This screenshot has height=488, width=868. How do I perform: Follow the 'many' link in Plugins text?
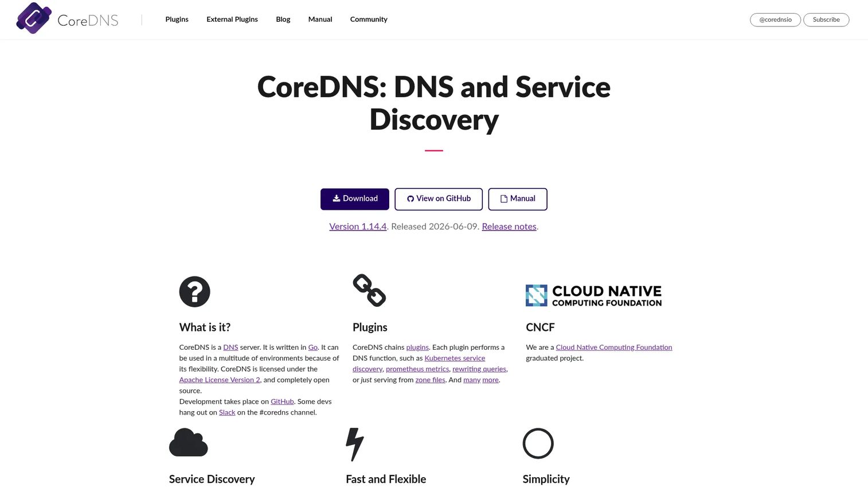(472, 380)
